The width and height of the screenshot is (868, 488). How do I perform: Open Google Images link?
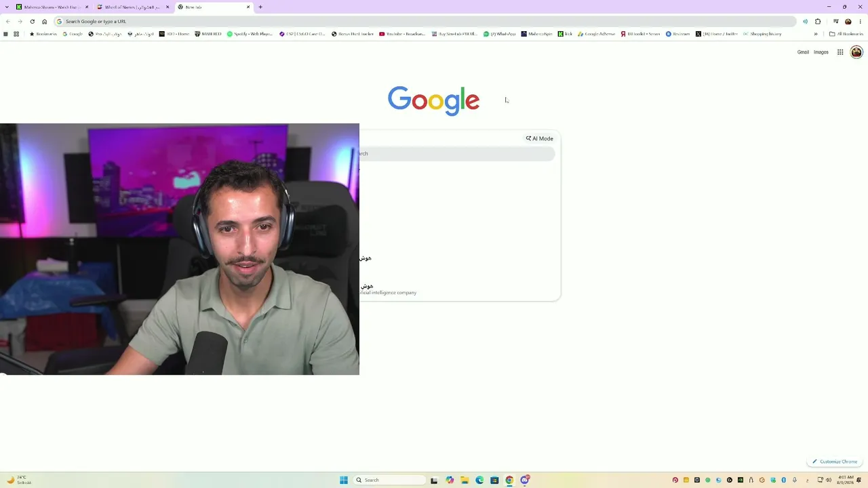(x=821, y=52)
